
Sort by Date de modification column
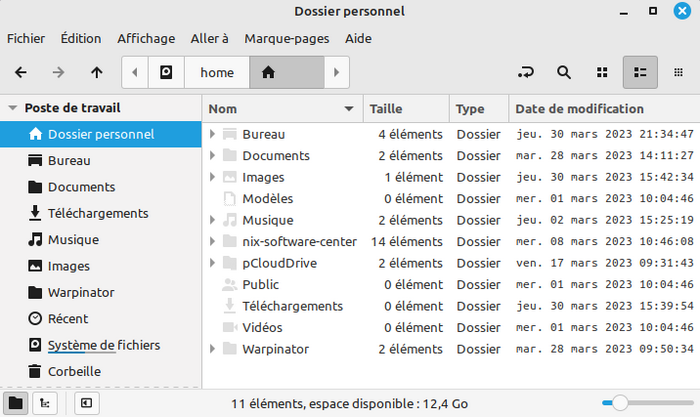point(580,108)
